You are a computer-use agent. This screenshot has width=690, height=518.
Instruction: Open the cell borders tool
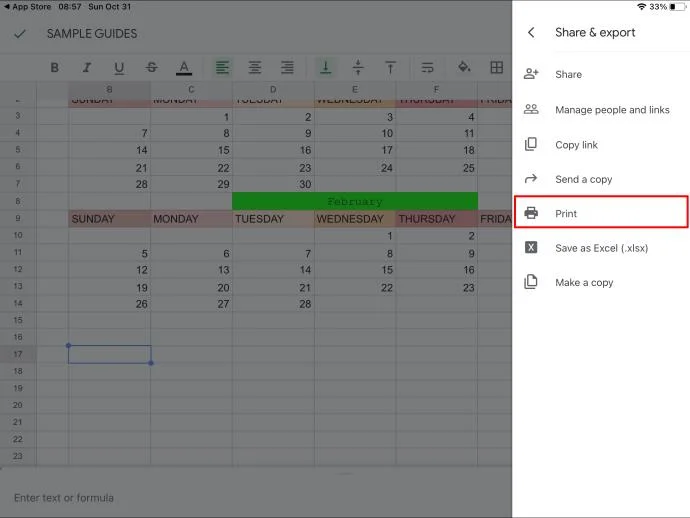[496, 67]
